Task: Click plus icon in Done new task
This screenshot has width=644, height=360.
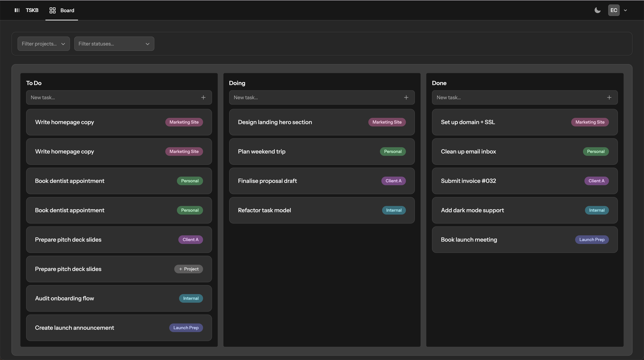Action: [x=609, y=97]
